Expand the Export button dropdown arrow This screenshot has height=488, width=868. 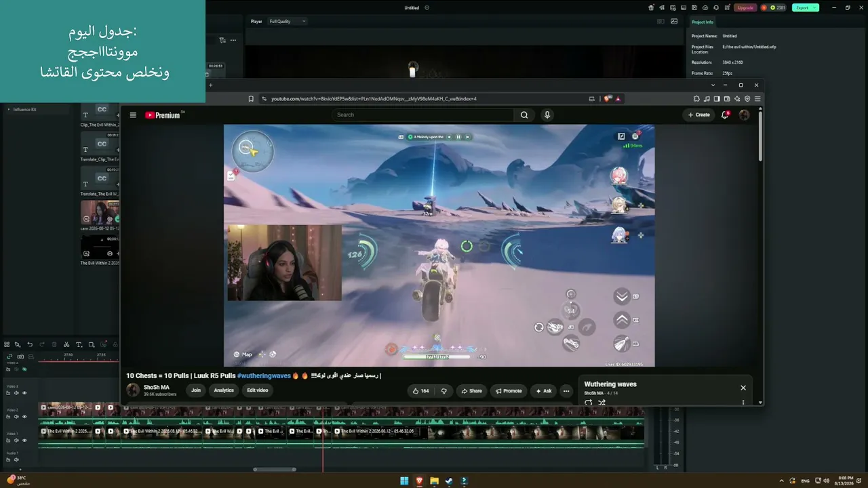816,8
